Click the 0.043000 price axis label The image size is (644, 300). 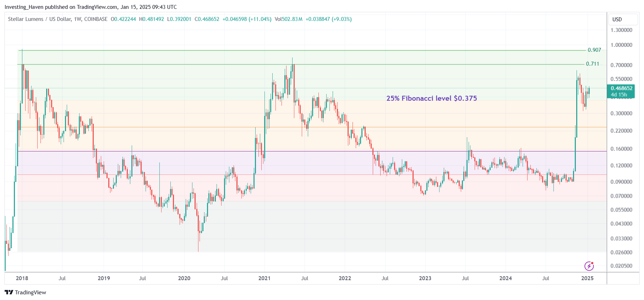[x=621, y=224]
